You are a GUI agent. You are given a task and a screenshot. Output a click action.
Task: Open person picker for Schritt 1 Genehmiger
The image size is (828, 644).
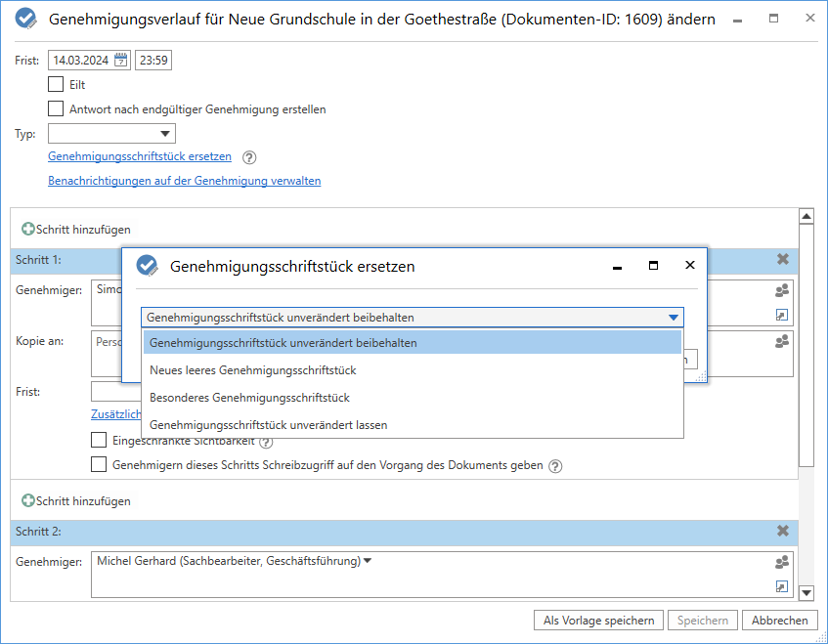point(781,291)
